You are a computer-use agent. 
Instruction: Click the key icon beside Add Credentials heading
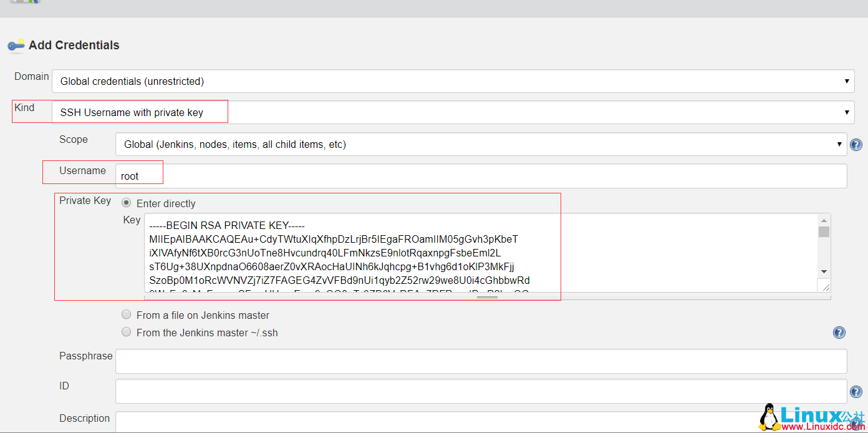tap(16, 45)
